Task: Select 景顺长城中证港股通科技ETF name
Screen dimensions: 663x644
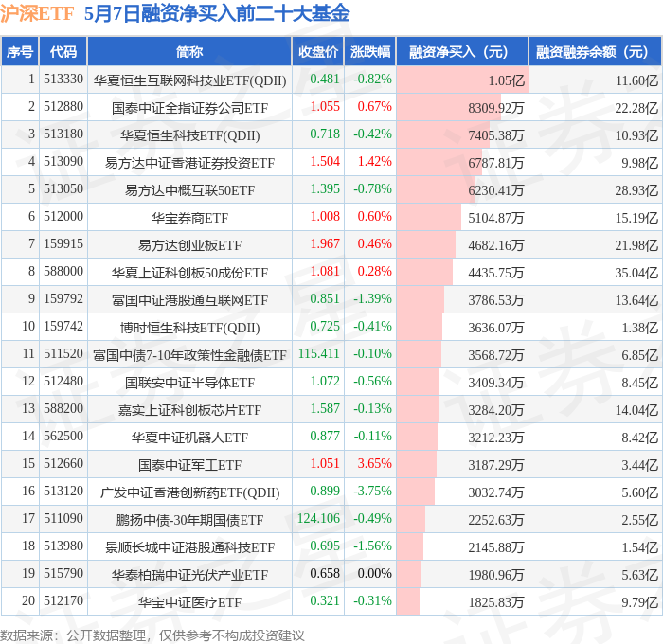Action: tap(189, 547)
